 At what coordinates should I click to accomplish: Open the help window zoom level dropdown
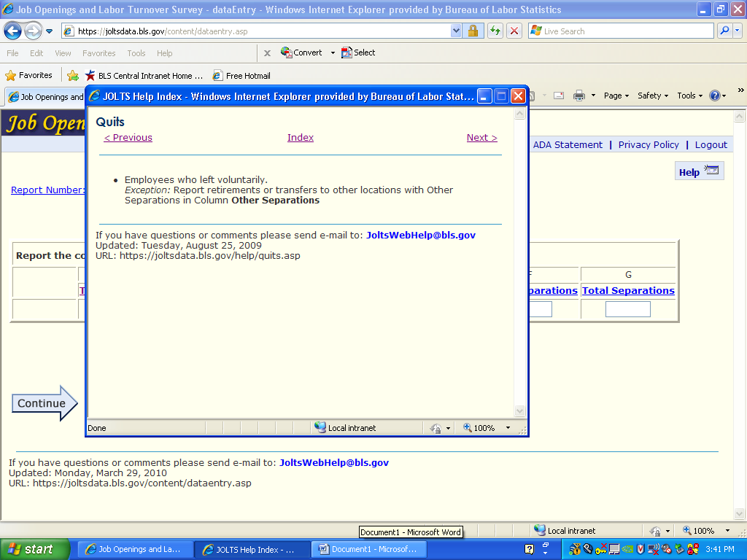(508, 428)
